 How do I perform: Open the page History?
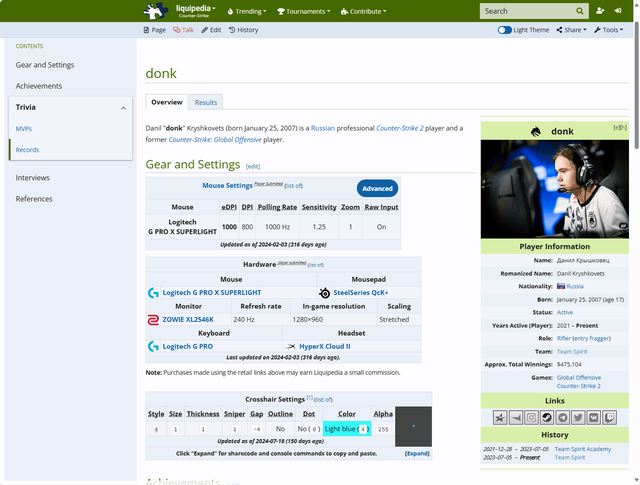click(243, 30)
